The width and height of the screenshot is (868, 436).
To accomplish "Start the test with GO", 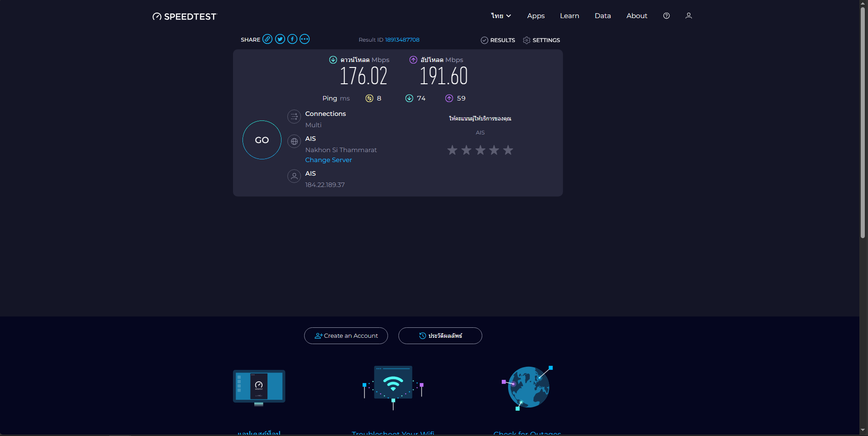I will (262, 140).
